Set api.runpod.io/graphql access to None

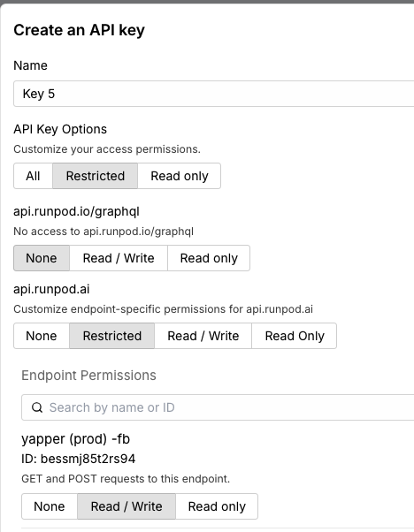point(42,258)
